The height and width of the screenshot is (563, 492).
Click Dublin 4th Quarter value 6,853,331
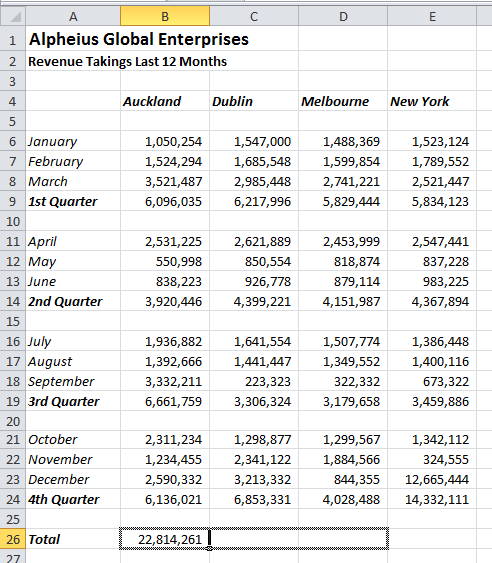tap(254, 499)
